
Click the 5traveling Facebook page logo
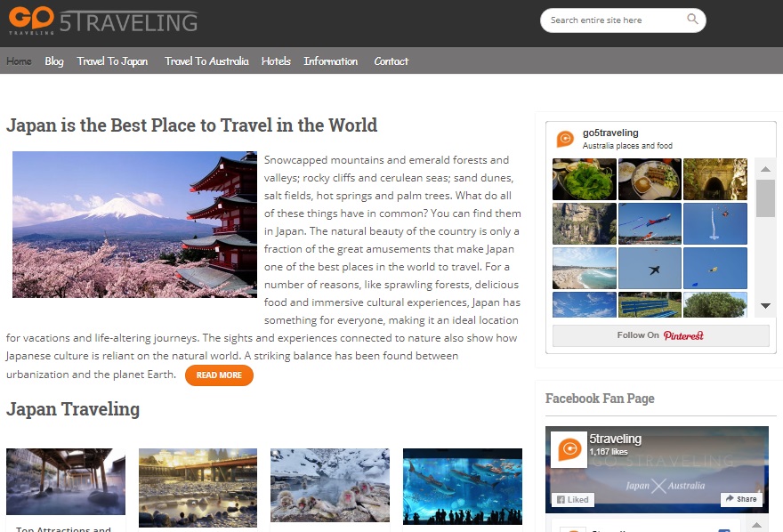[x=569, y=449]
